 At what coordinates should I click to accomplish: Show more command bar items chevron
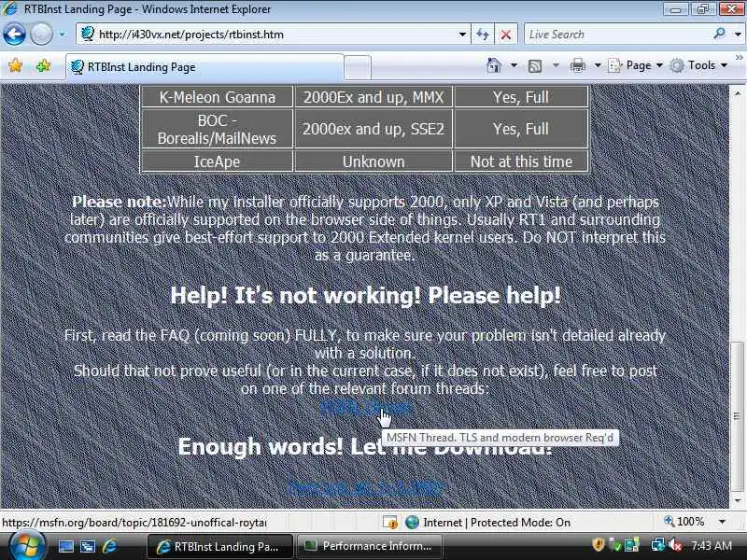click(739, 58)
